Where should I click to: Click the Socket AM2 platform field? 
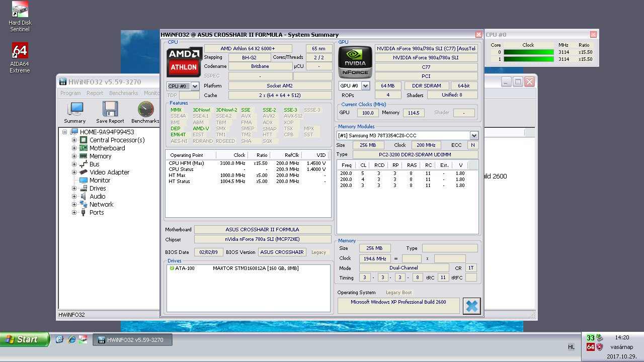pyautogui.click(x=279, y=86)
